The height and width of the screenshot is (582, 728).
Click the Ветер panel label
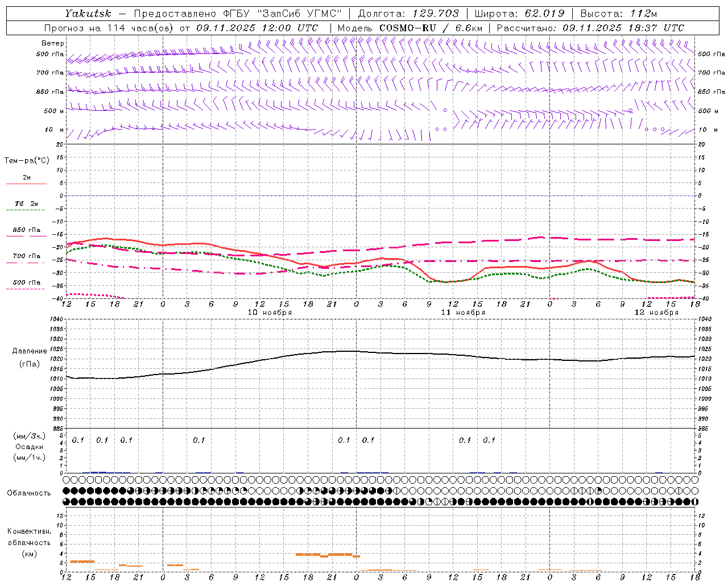[53, 43]
